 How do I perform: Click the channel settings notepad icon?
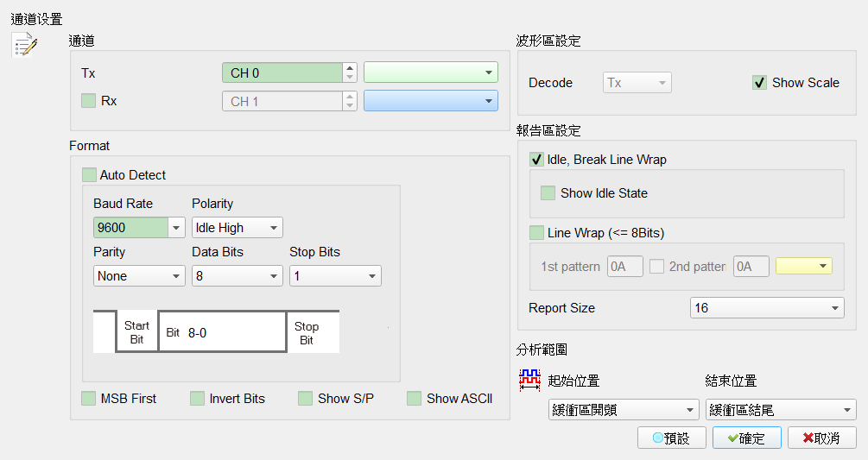[x=25, y=46]
